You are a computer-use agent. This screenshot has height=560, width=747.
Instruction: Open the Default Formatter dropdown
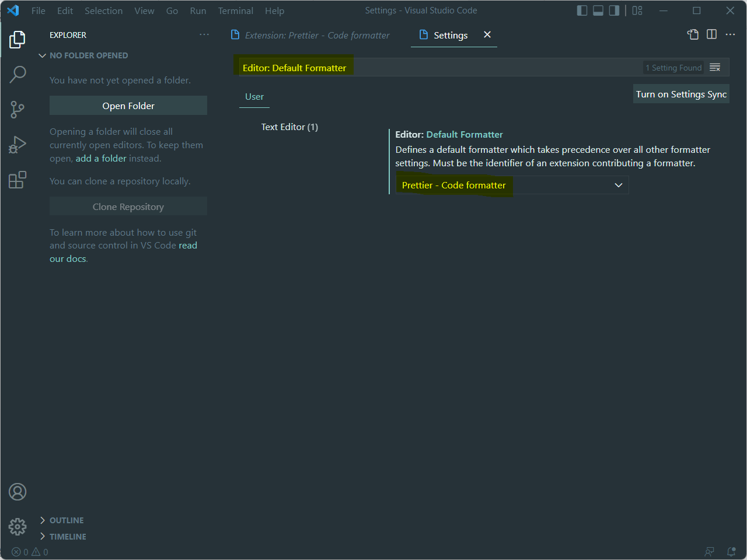512,185
